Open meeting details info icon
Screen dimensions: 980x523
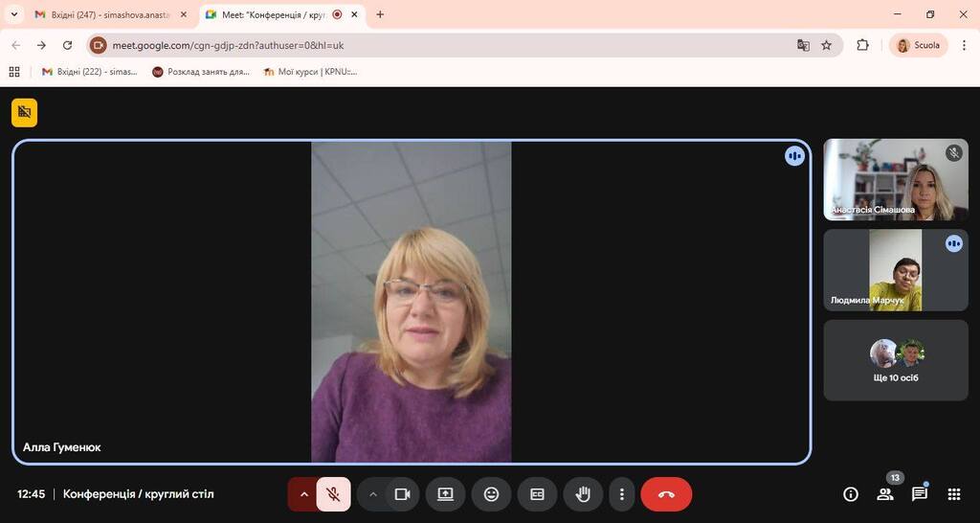pos(850,494)
